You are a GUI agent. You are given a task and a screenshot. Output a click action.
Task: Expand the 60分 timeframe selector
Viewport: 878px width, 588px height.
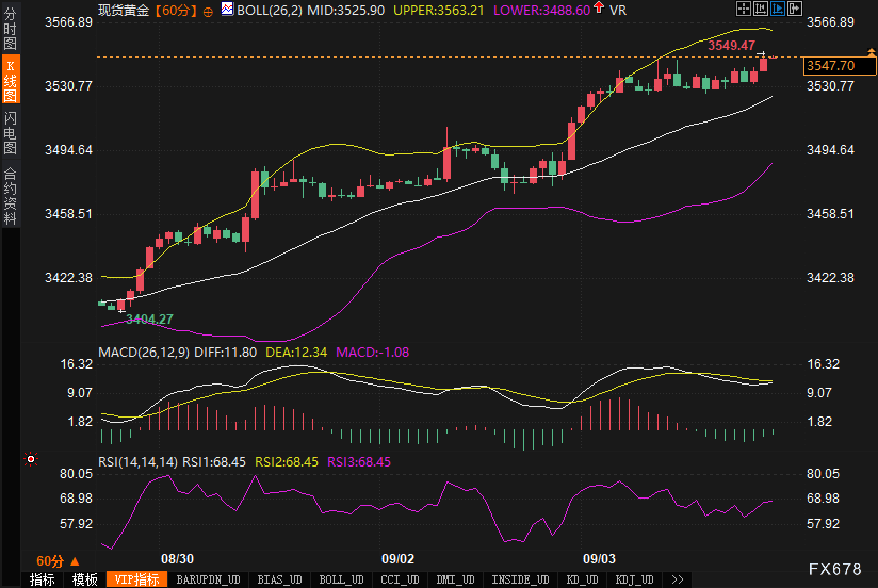[58, 561]
